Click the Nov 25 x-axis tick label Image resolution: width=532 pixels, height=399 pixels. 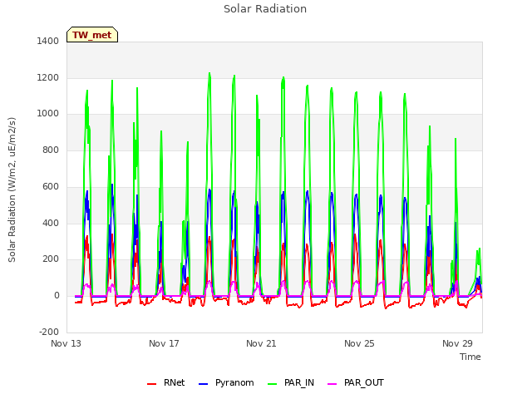[359, 343]
